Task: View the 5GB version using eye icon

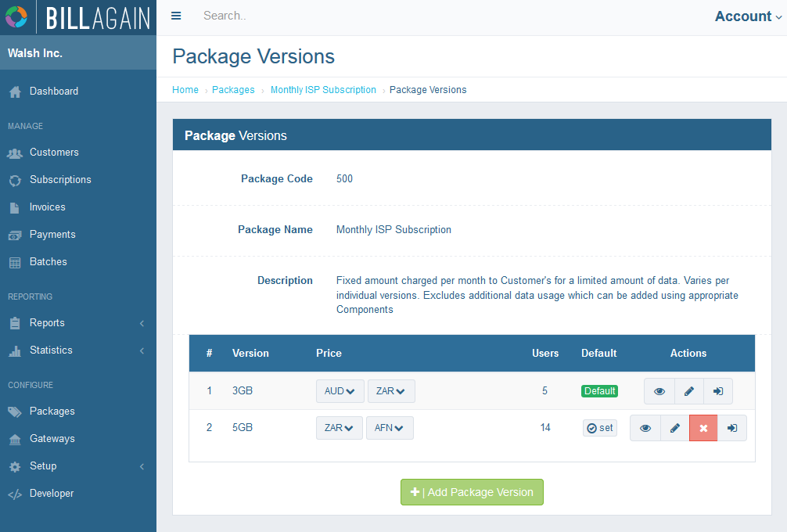Action: [645, 428]
